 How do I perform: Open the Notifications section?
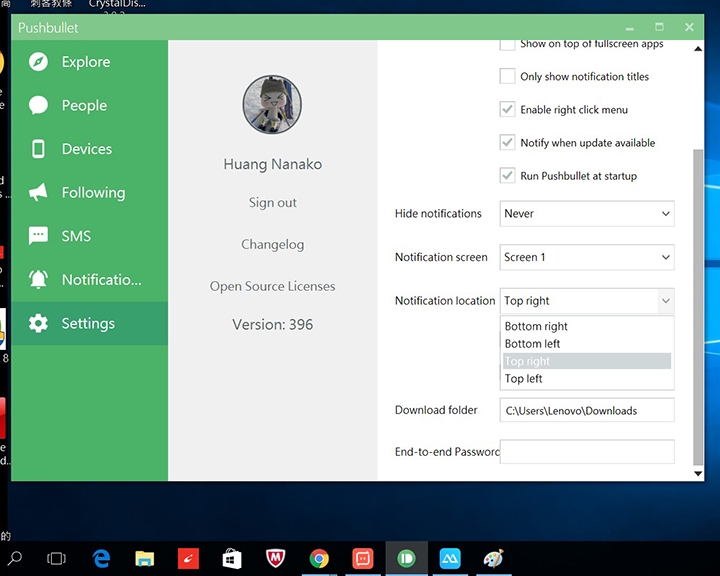[90, 280]
